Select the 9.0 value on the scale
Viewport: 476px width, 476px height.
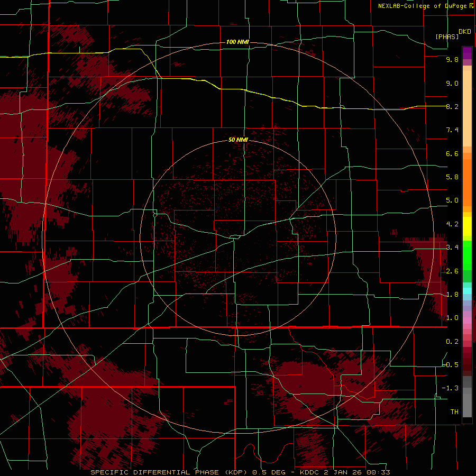coord(452,83)
